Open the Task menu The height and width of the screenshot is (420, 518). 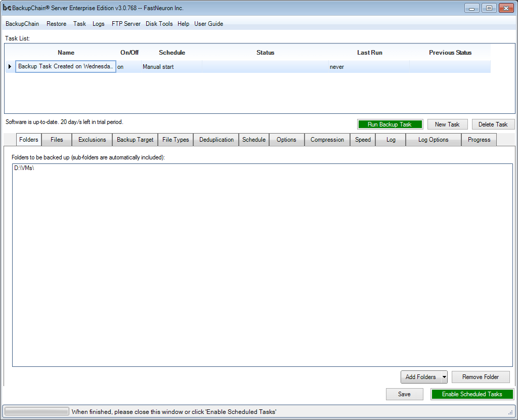(x=79, y=24)
